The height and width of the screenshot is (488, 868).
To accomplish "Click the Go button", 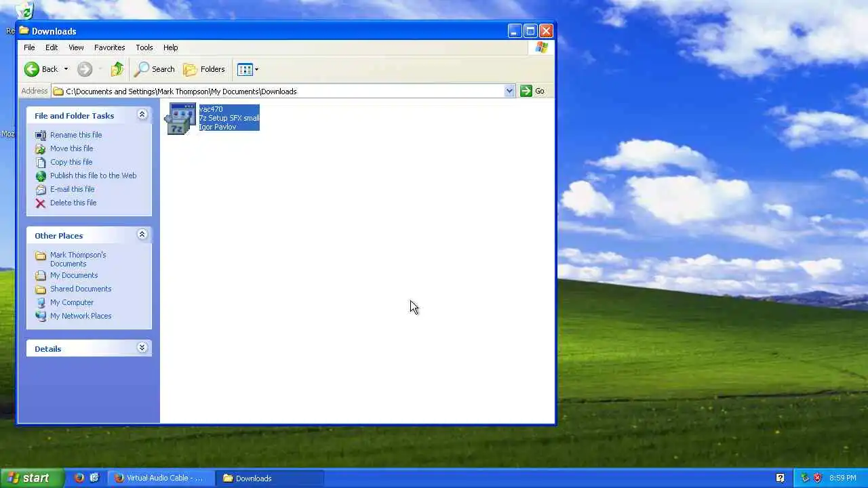I will click(x=532, y=91).
